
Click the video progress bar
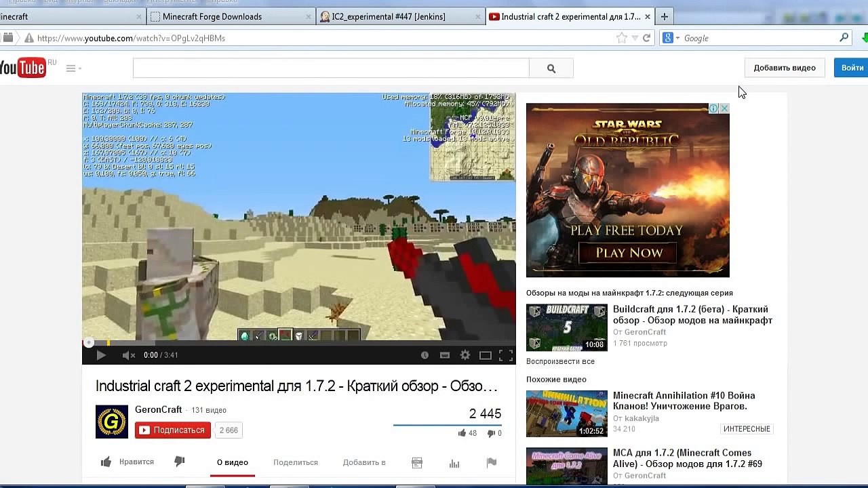(x=298, y=343)
